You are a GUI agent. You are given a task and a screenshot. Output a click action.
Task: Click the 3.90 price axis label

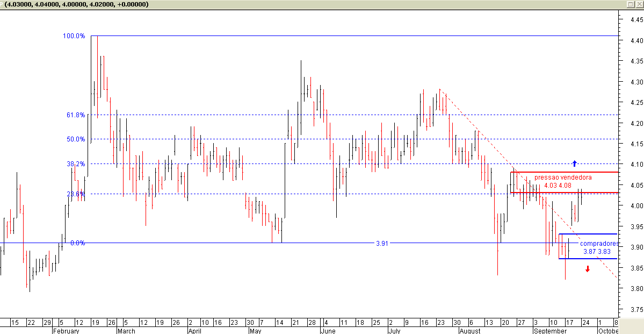tap(638, 247)
